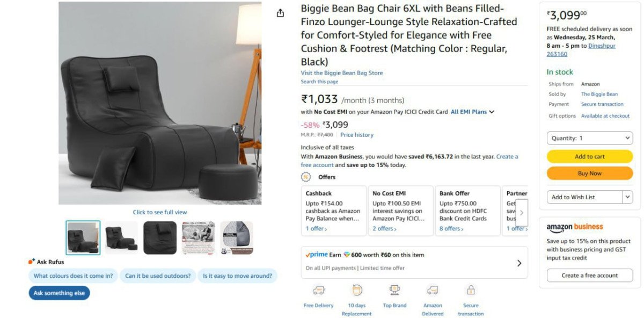This screenshot has height=318, width=644.
Task: Ask Rufus "Can it be used outdoors?"
Action: click(158, 276)
